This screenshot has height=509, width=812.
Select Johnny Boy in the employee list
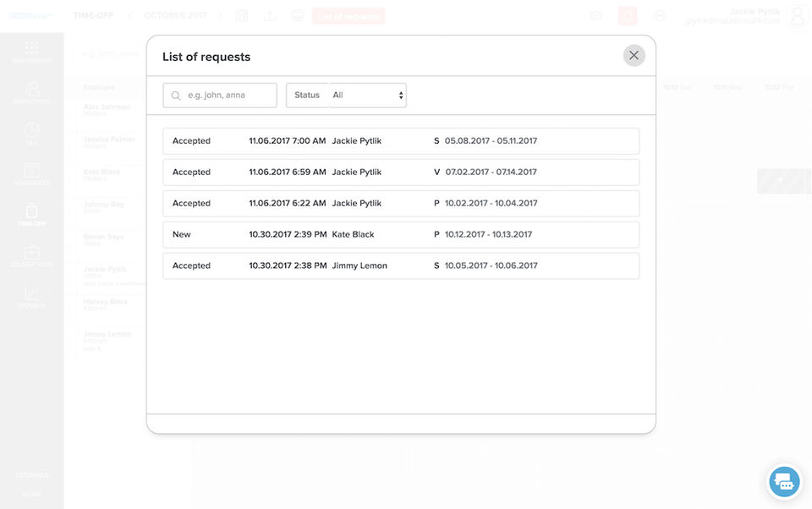103,205
